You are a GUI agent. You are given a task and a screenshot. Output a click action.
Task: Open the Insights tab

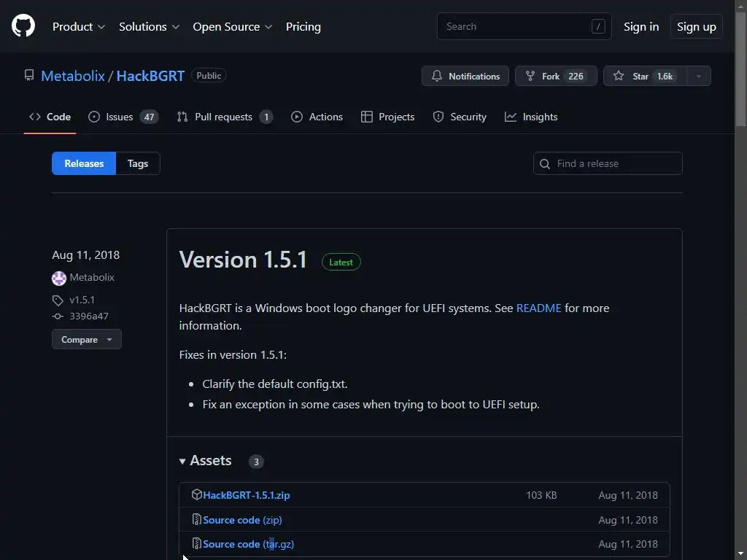coord(531,117)
